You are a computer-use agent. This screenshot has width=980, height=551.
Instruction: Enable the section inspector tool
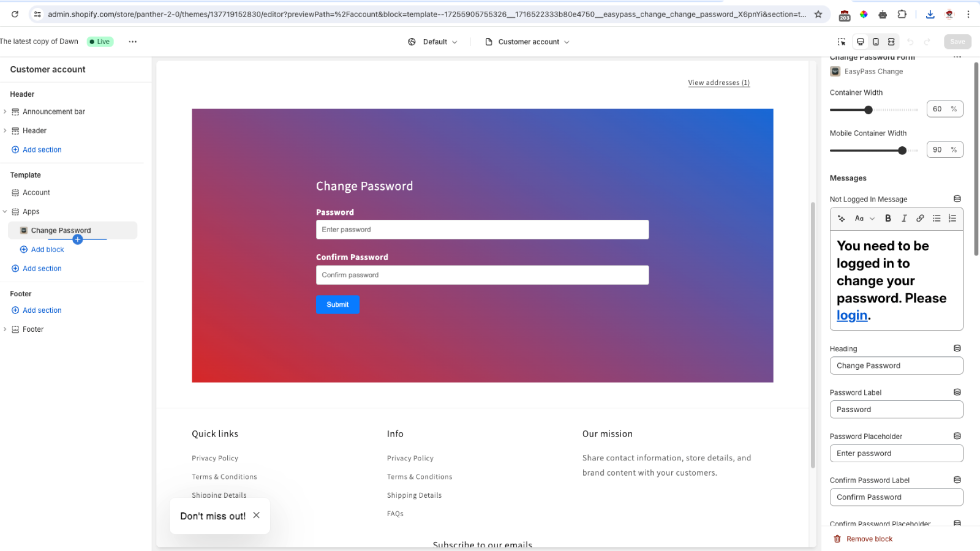[x=841, y=42]
